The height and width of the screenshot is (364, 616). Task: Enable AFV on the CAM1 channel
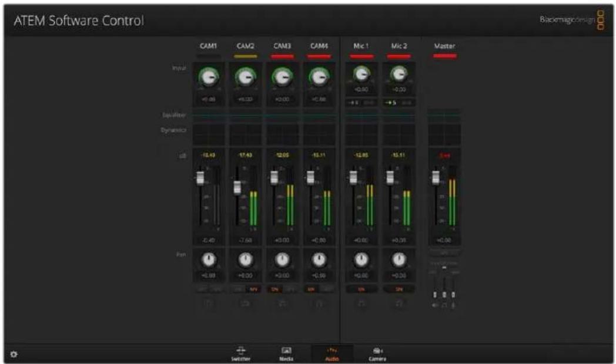point(216,289)
